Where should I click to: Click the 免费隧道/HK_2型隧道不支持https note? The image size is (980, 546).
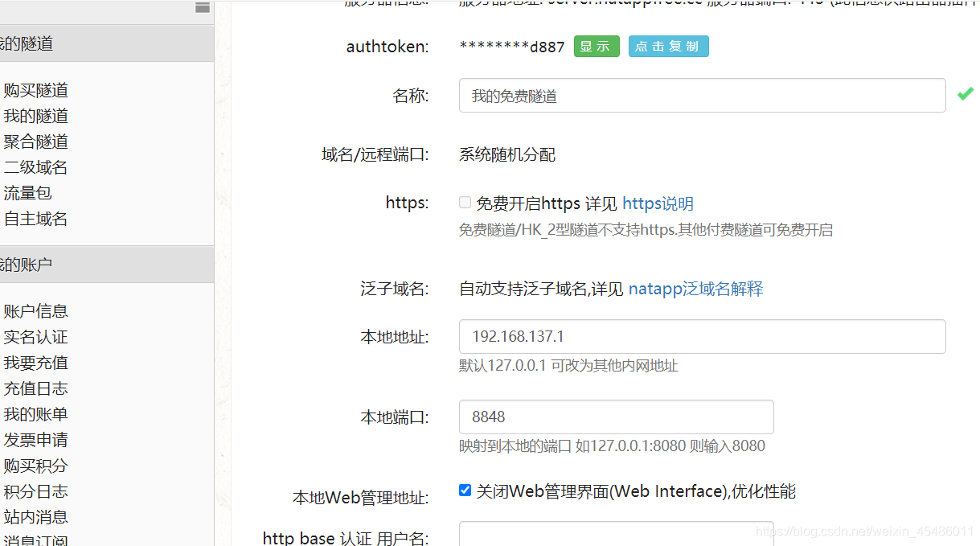646,230
